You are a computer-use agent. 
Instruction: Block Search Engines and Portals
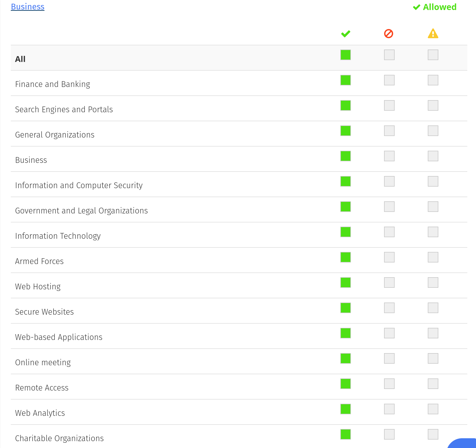[389, 105]
